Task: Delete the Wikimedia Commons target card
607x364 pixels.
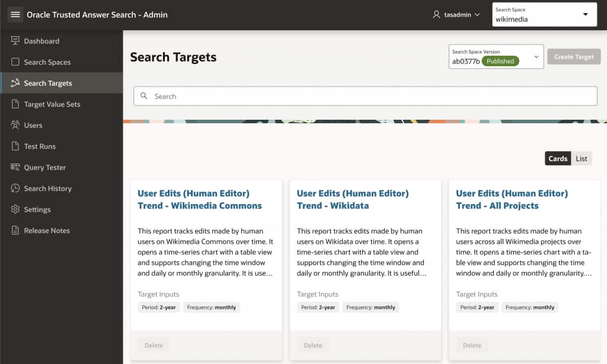Action: [x=154, y=345]
